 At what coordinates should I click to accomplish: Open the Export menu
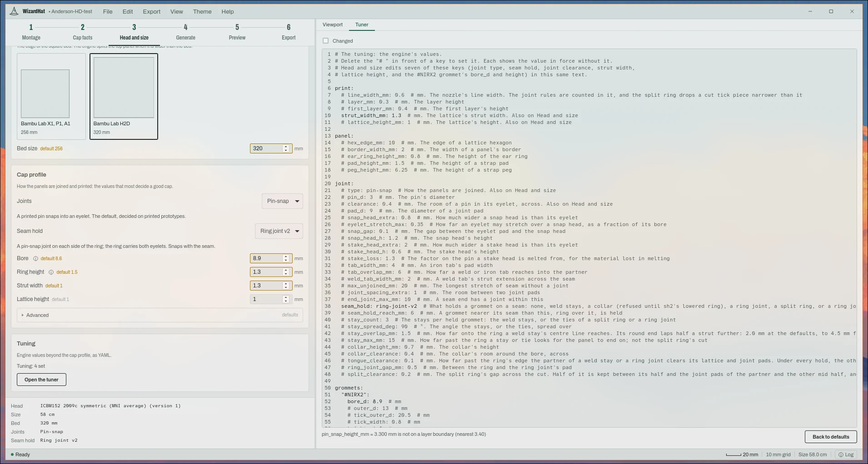coord(152,11)
